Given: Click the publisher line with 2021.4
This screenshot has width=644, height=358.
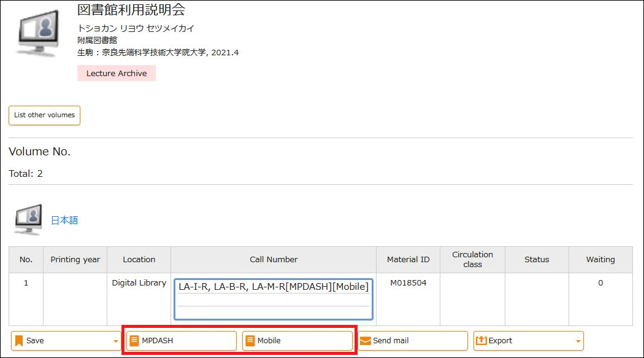Looking at the screenshot, I should (158, 53).
